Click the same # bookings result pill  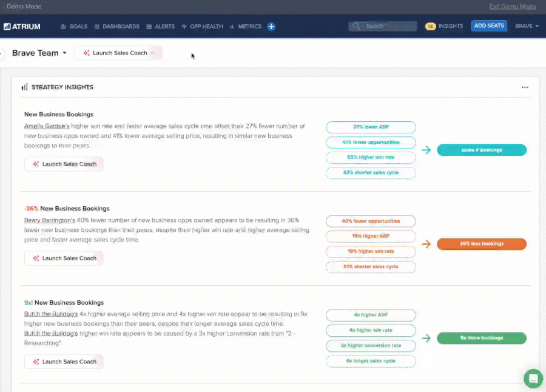482,150
